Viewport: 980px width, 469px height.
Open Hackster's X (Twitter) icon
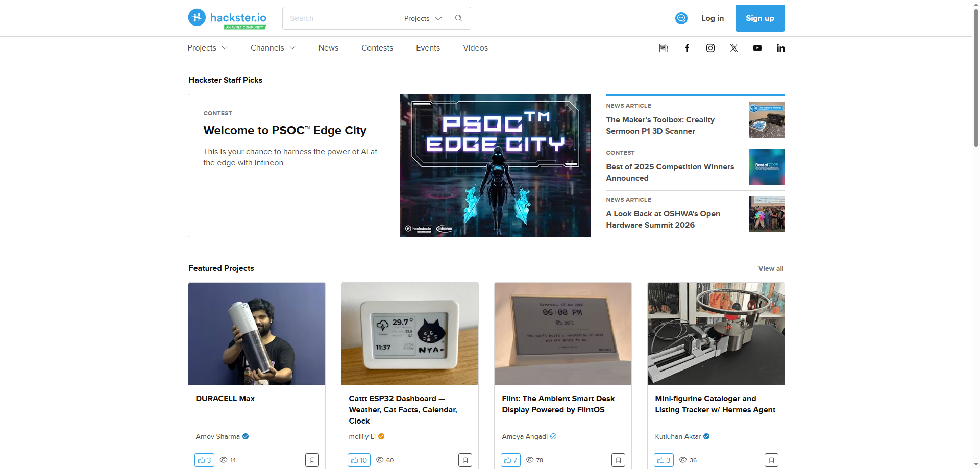734,48
